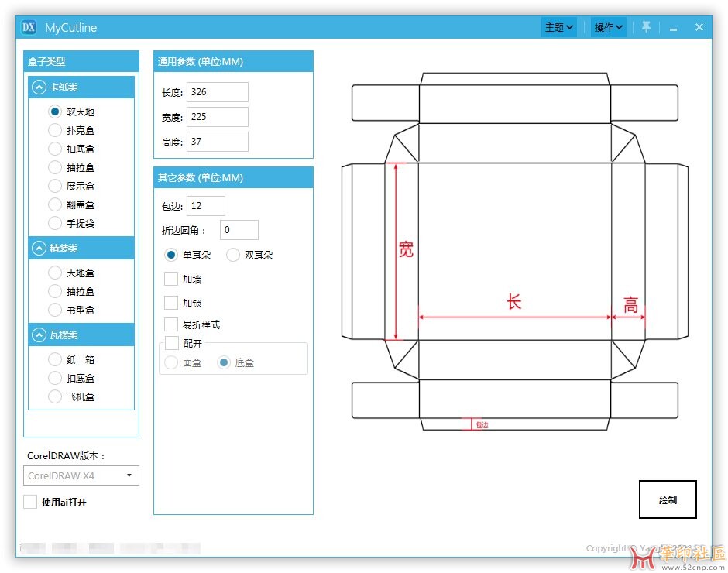Click the 绘制 draw button

coord(668,499)
